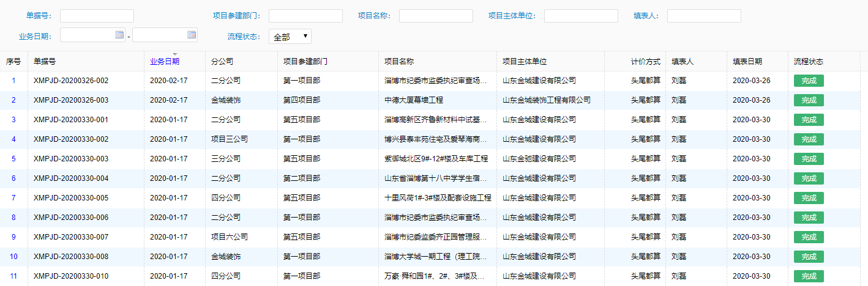Click 完成 status in row XMPJD-20200330-006

click(x=809, y=218)
